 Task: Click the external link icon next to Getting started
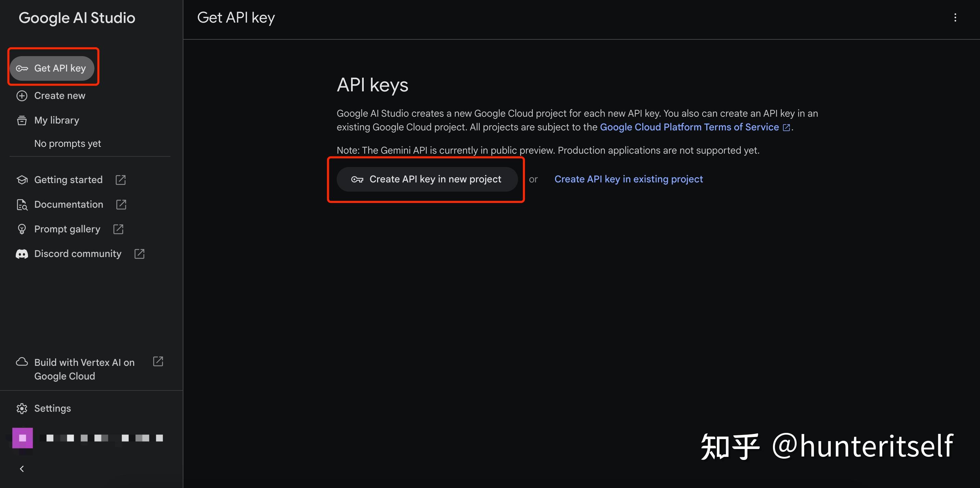(x=120, y=180)
